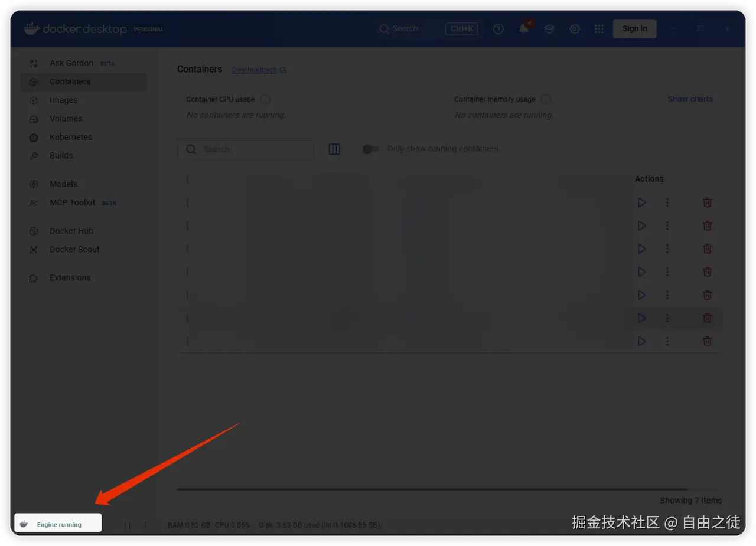Image resolution: width=756 pixels, height=546 pixels.
Task: Click the Engine running status indicator
Action: click(x=58, y=524)
